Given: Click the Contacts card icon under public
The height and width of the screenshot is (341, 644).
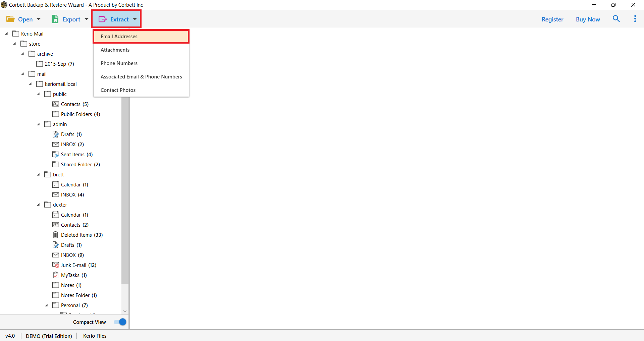Looking at the screenshot, I should coord(56,104).
